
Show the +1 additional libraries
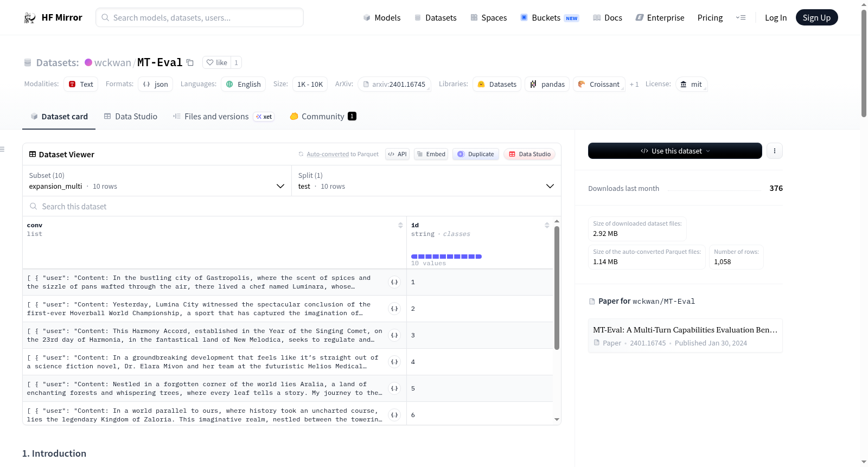[634, 84]
